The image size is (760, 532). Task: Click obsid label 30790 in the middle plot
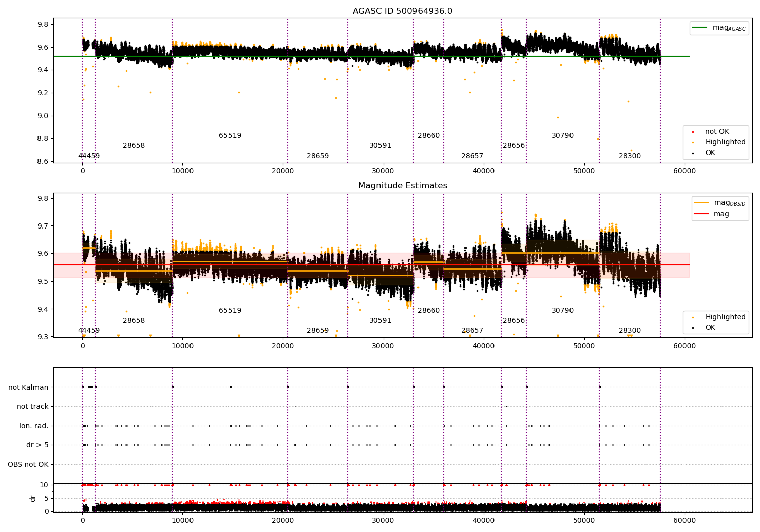(562, 311)
